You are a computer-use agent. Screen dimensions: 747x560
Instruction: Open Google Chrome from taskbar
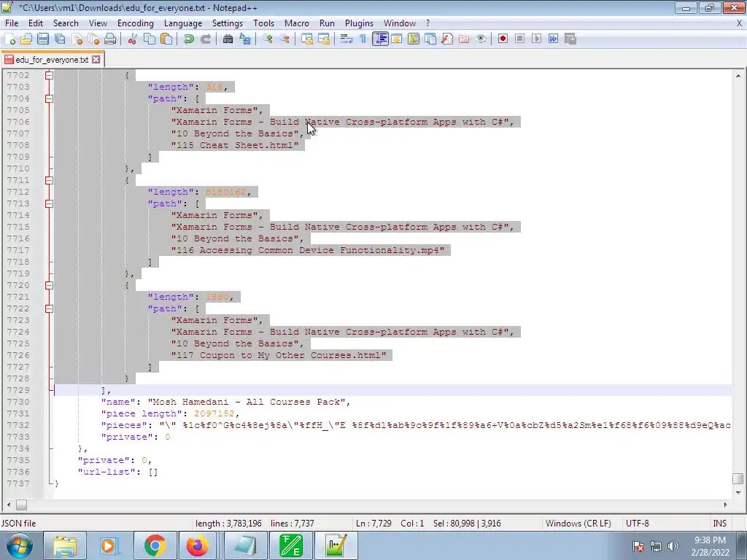pyautogui.click(x=155, y=545)
